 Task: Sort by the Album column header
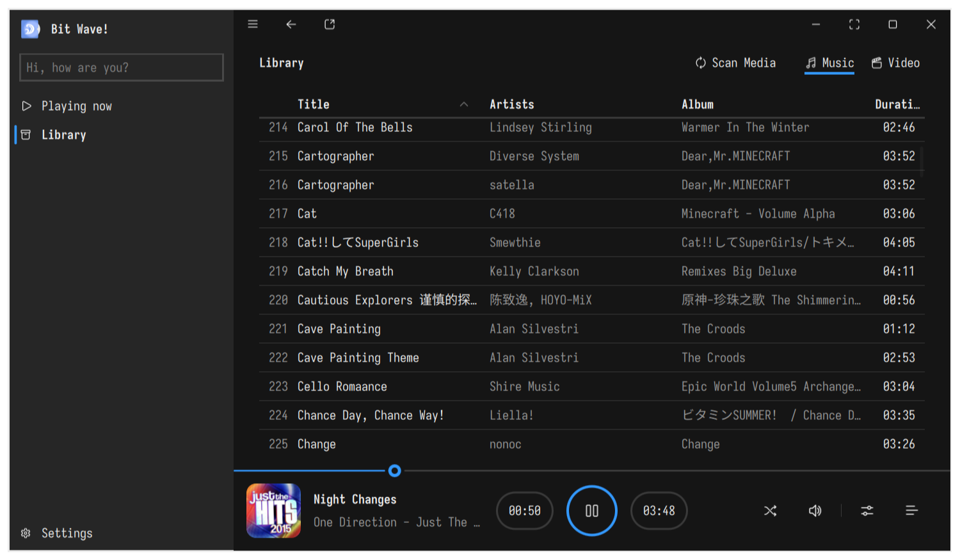[698, 104]
